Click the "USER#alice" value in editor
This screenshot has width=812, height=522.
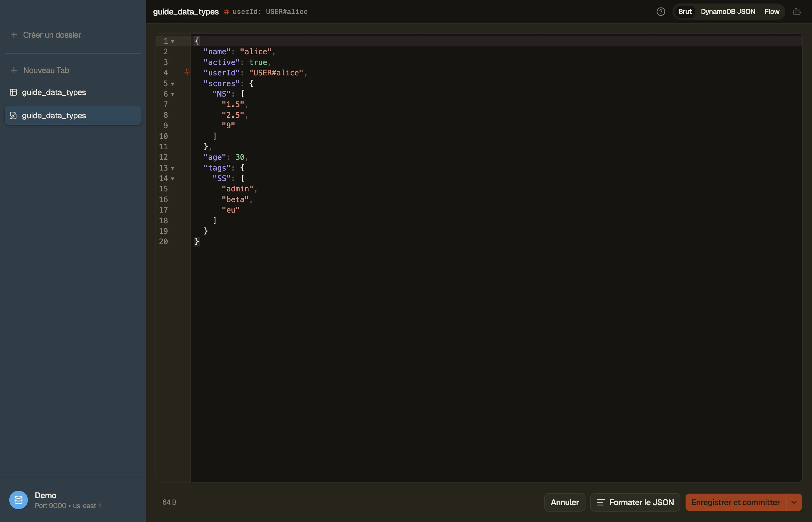point(276,73)
